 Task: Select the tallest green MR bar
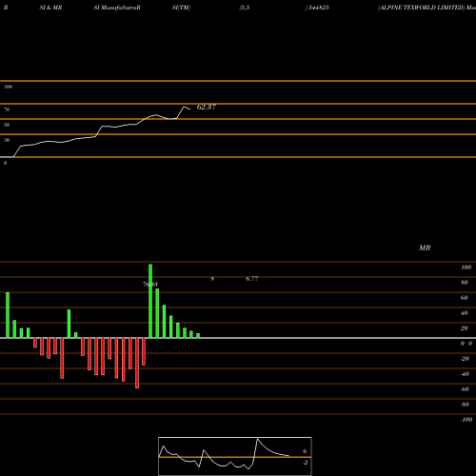pyautogui.click(x=150, y=301)
